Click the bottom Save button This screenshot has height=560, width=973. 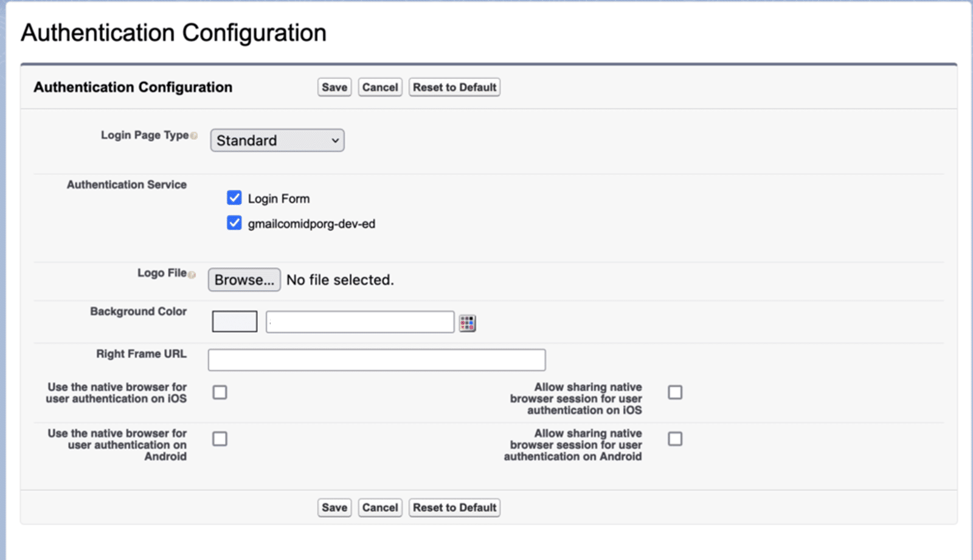[x=334, y=508]
